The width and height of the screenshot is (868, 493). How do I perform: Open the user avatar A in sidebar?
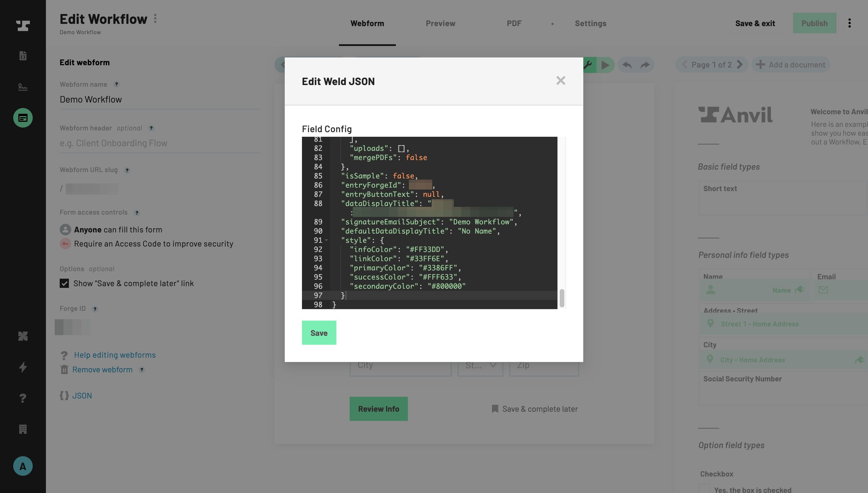point(23,466)
